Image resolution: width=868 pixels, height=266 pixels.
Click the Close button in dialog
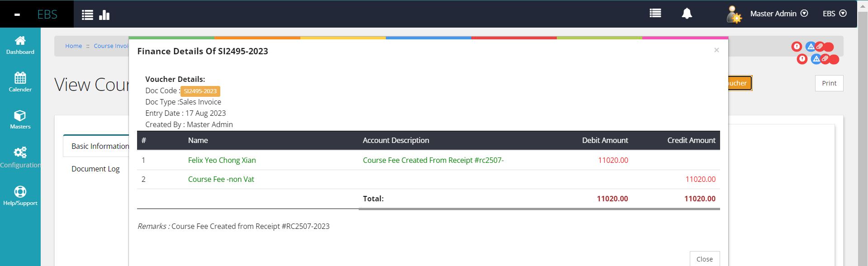pos(704,259)
